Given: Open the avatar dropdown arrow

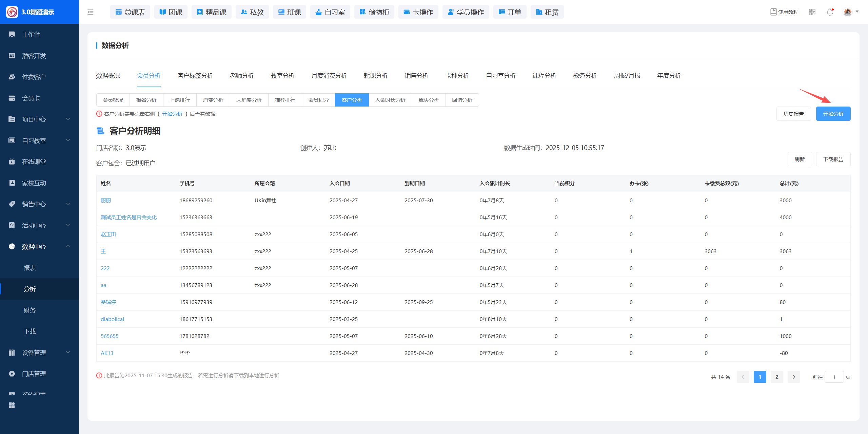Looking at the screenshot, I should point(857,12).
